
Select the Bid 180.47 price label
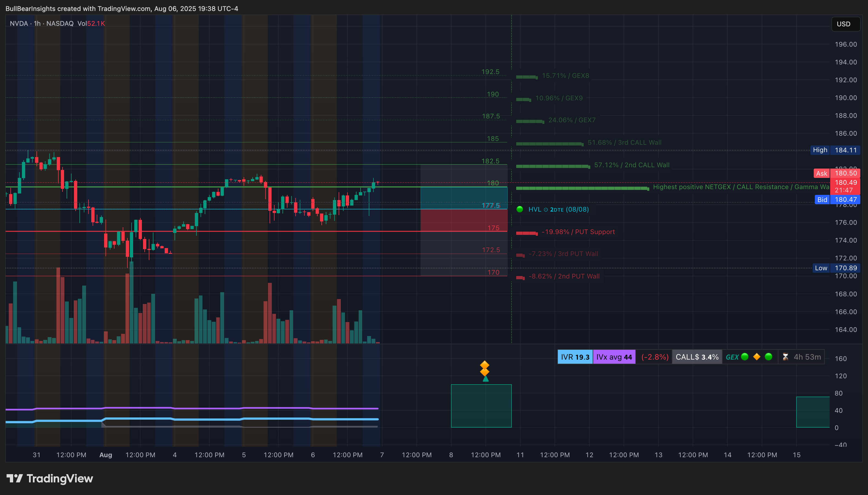click(x=837, y=200)
